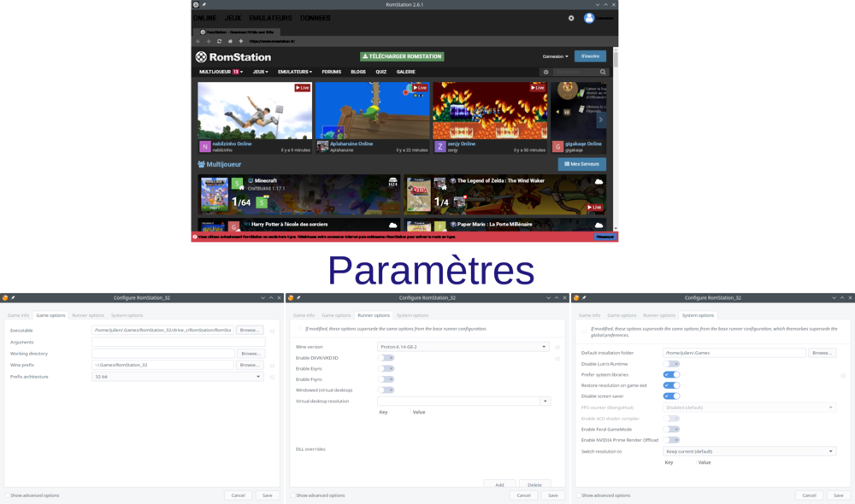Click reset icon beside Prefix architecture
The image size is (855, 504).
click(x=272, y=377)
